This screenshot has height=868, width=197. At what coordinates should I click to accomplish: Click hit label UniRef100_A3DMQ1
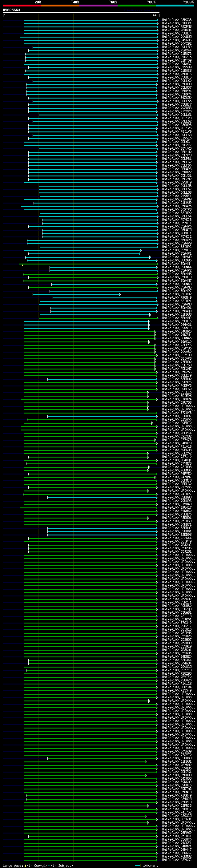[177, 518]
